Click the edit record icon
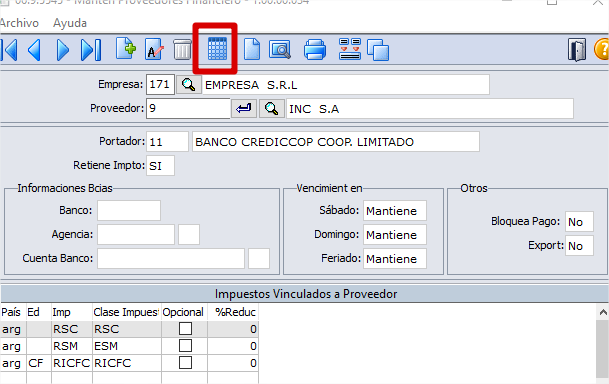Viewport: 609px width, 384px height. point(154,49)
